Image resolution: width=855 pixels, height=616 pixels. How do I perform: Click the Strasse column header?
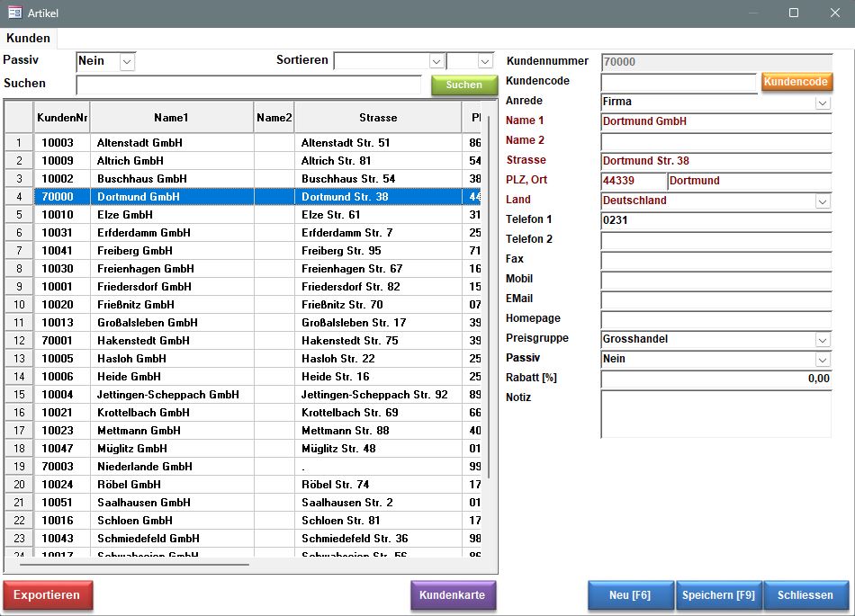coord(377,117)
